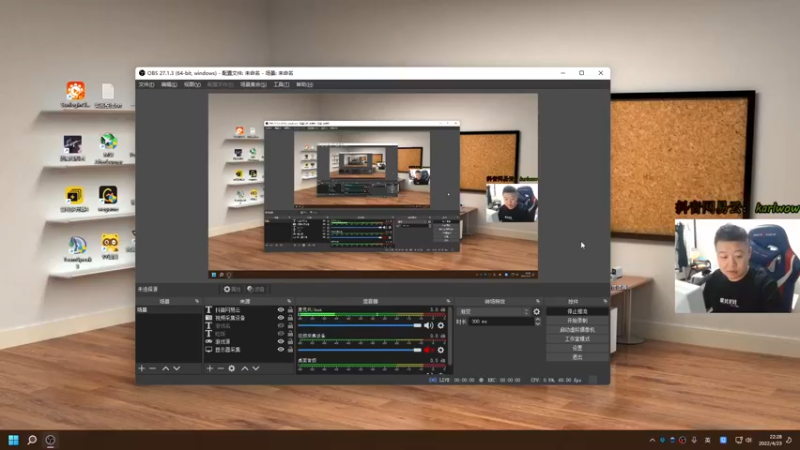Open 文件(F) menu

pyautogui.click(x=146, y=85)
